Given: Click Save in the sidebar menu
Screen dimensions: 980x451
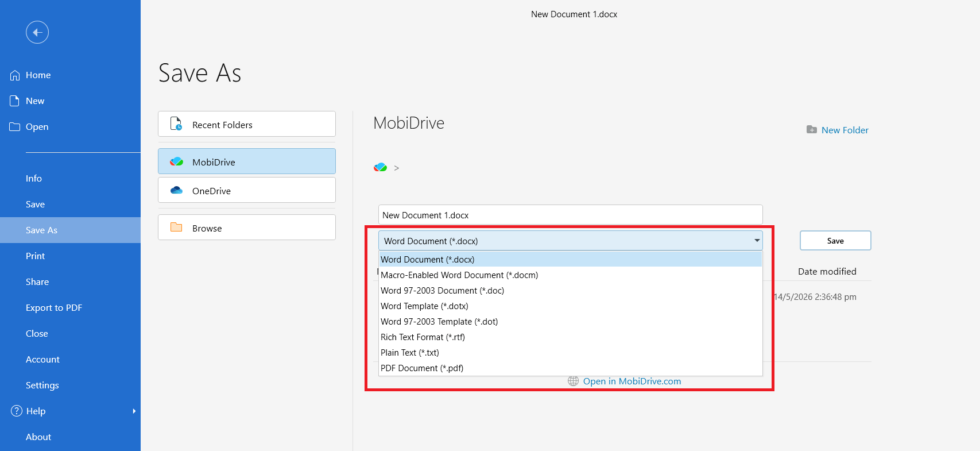Looking at the screenshot, I should (70, 205).
